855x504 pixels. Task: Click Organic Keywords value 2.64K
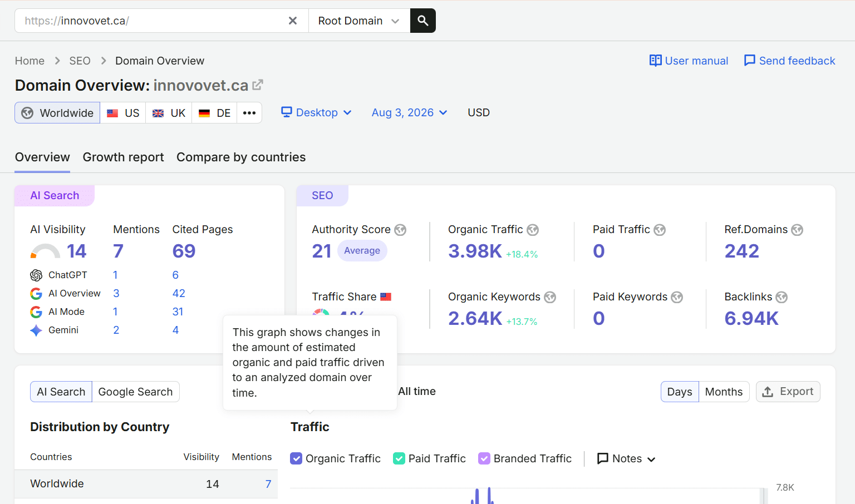coord(475,318)
